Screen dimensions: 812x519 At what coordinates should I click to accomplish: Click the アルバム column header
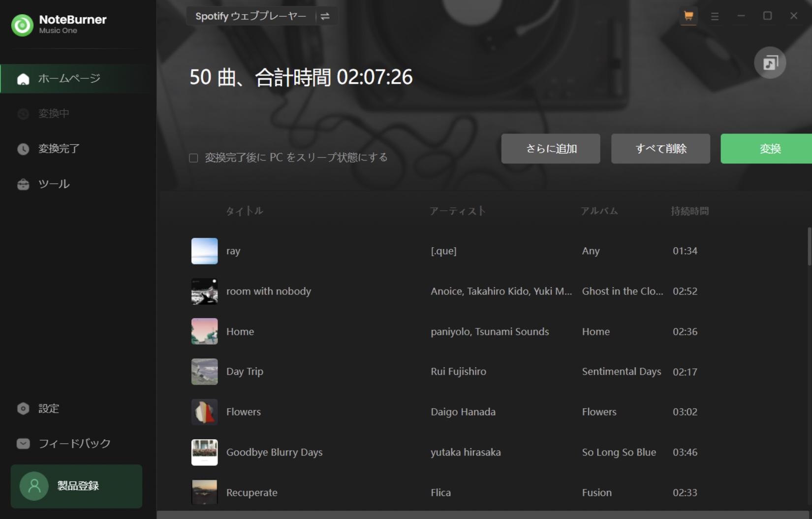click(x=599, y=211)
